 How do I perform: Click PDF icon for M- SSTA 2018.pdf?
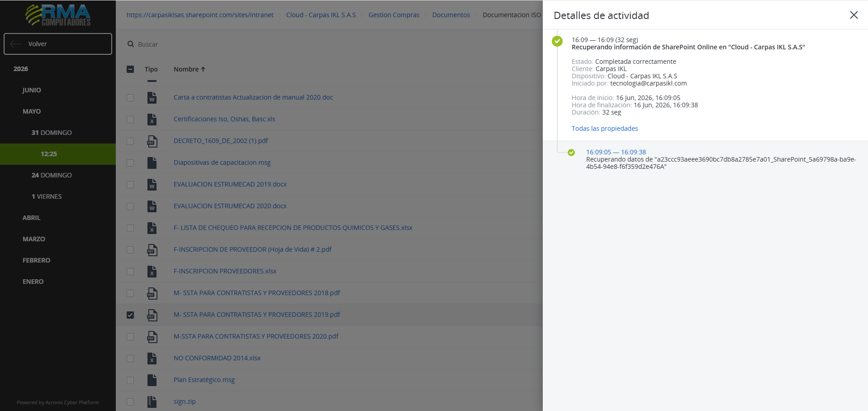152,293
